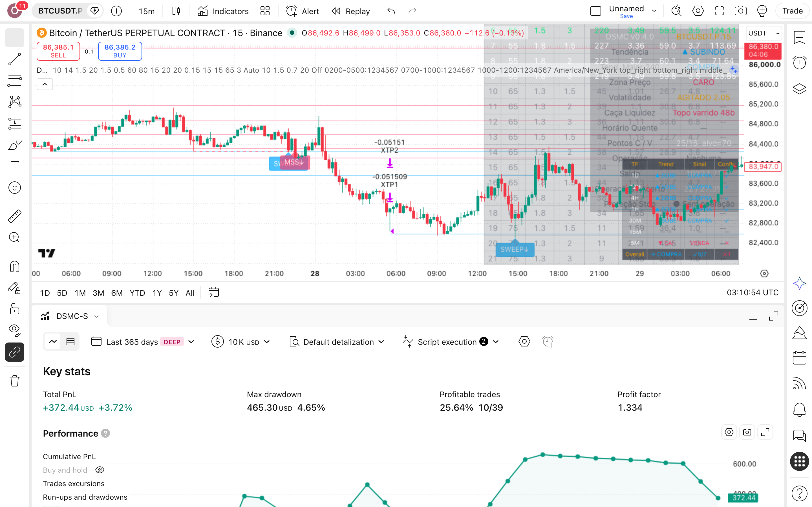Toggle hide all drawings eye icon
The image size is (812, 507).
[14, 330]
